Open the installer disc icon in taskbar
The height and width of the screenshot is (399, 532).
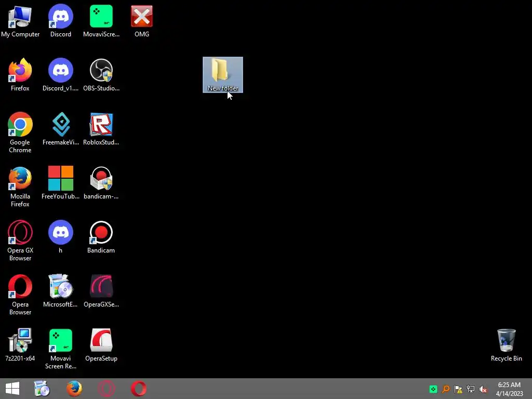tap(42, 389)
